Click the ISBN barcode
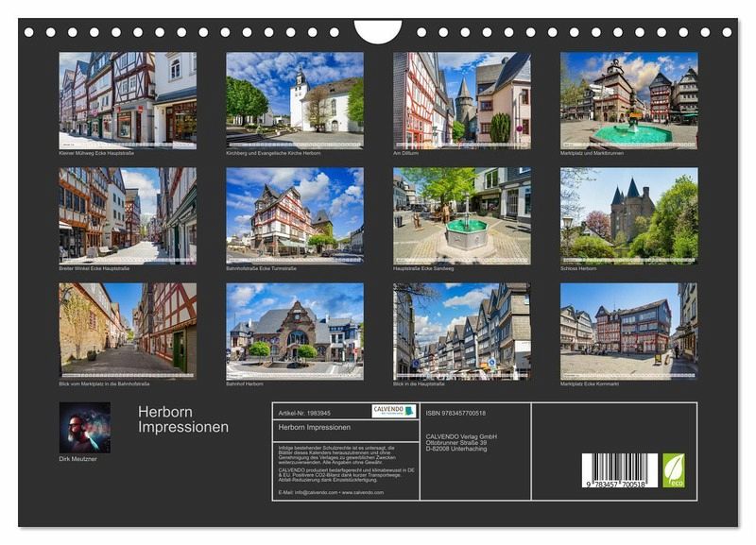This screenshot has height=545, width=756. tap(619, 471)
